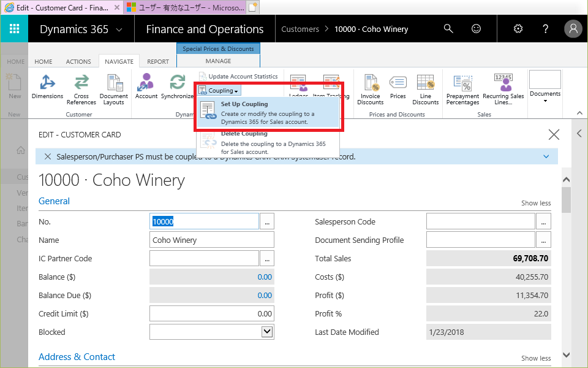The height and width of the screenshot is (368, 588).
Task: Close the Edit Customer Card dialog
Action: coord(554,134)
